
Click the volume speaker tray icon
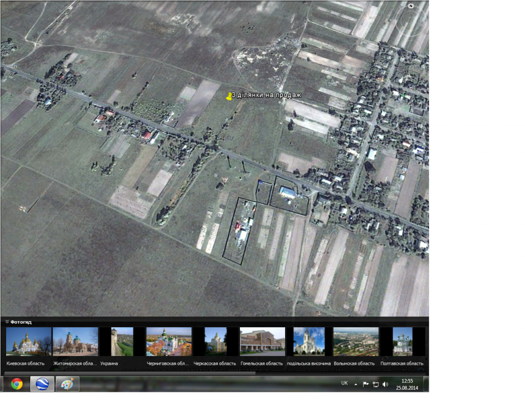click(x=386, y=384)
